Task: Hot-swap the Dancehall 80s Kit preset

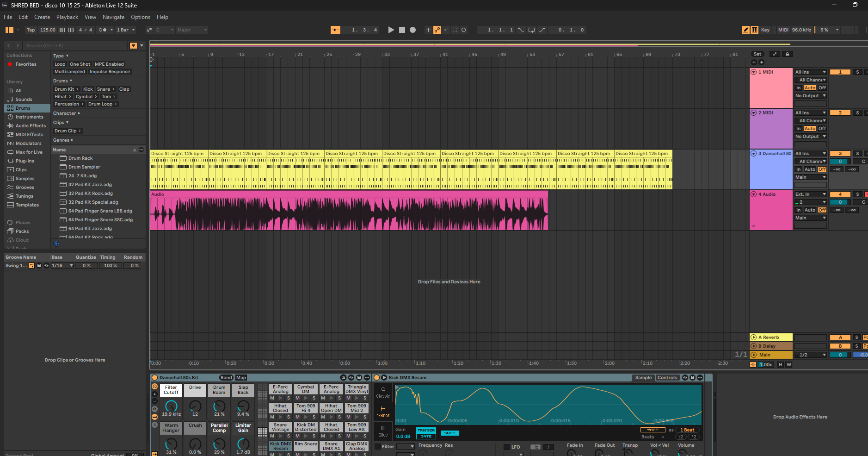Action: (351, 378)
